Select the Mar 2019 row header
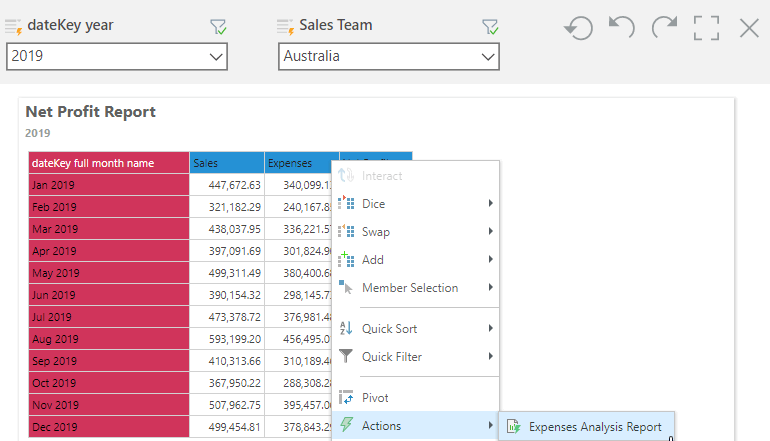Viewport: 770px width, 441px height. (x=109, y=229)
